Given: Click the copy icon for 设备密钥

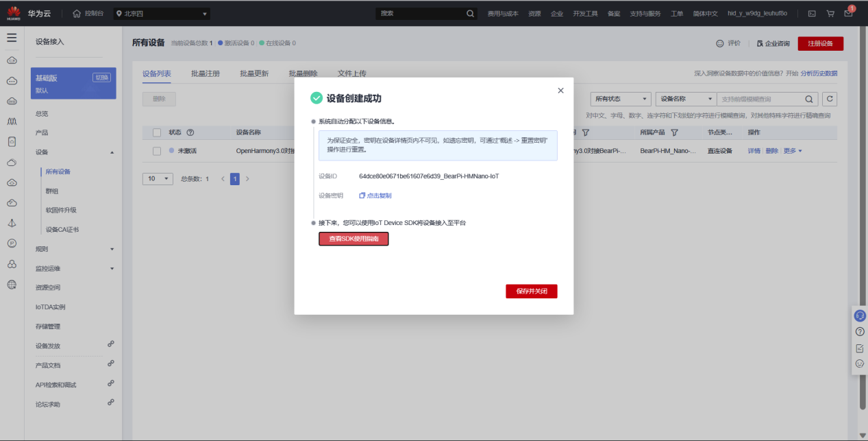Looking at the screenshot, I should pos(362,195).
